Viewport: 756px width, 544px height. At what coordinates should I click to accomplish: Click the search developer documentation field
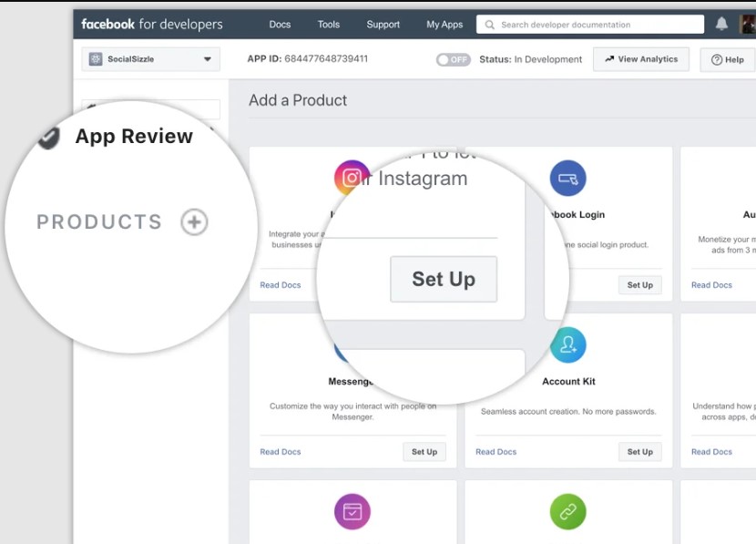point(592,25)
